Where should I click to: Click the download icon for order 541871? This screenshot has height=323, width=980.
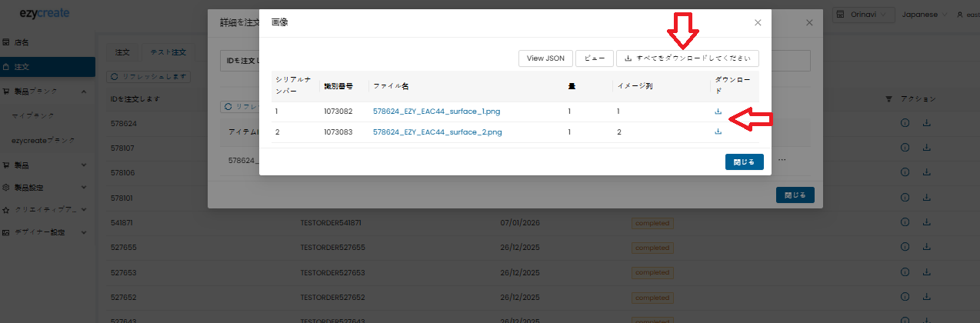point(927,222)
